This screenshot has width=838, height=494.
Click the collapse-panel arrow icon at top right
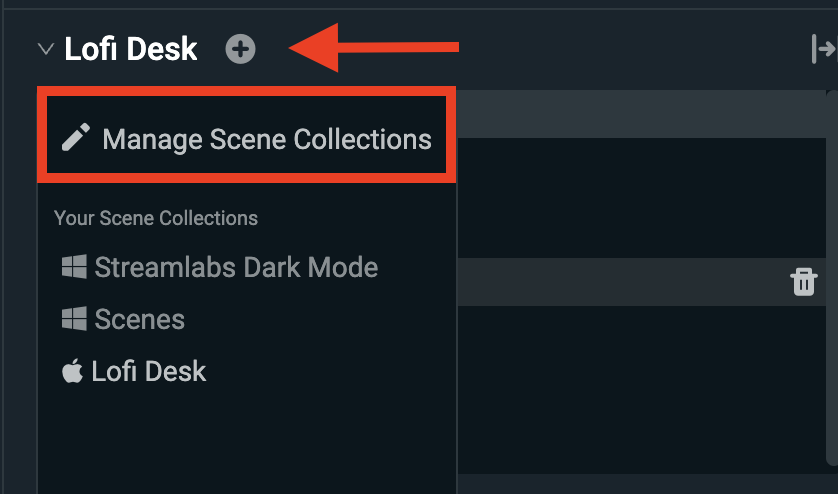(x=822, y=48)
